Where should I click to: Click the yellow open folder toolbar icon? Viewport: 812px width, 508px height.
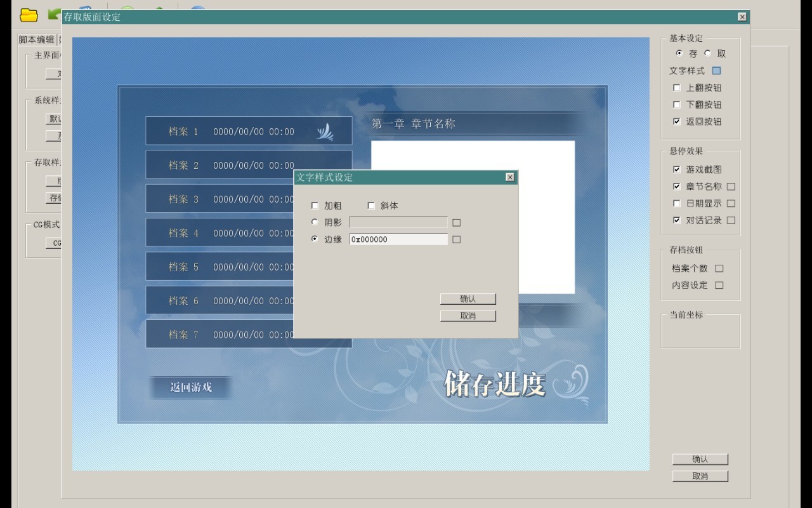click(29, 15)
